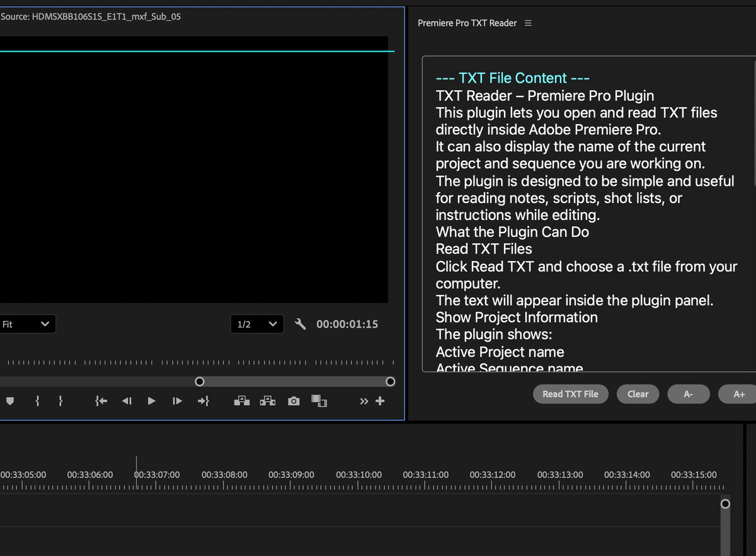Add a marker in Source monitor
Image resolution: width=756 pixels, height=556 pixels.
click(x=9, y=401)
